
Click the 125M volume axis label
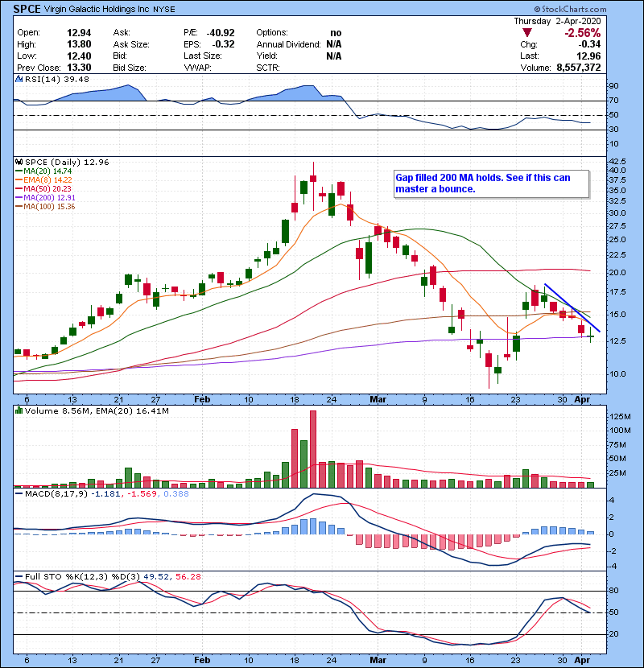[x=620, y=417]
